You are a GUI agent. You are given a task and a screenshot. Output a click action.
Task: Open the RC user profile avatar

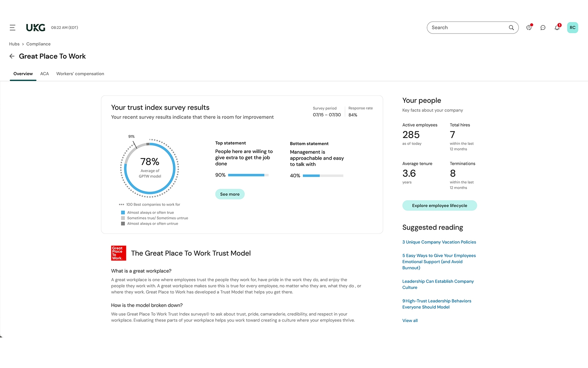pos(572,28)
